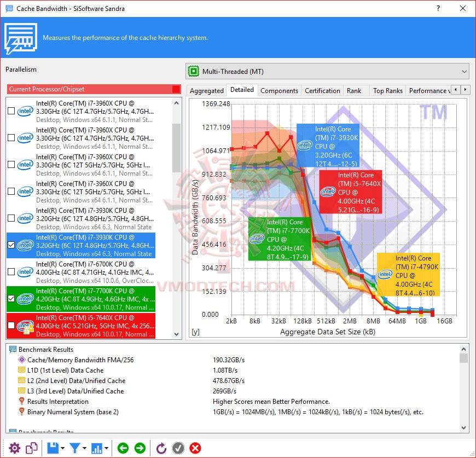Click the red X cancel icon

[x=195, y=448]
